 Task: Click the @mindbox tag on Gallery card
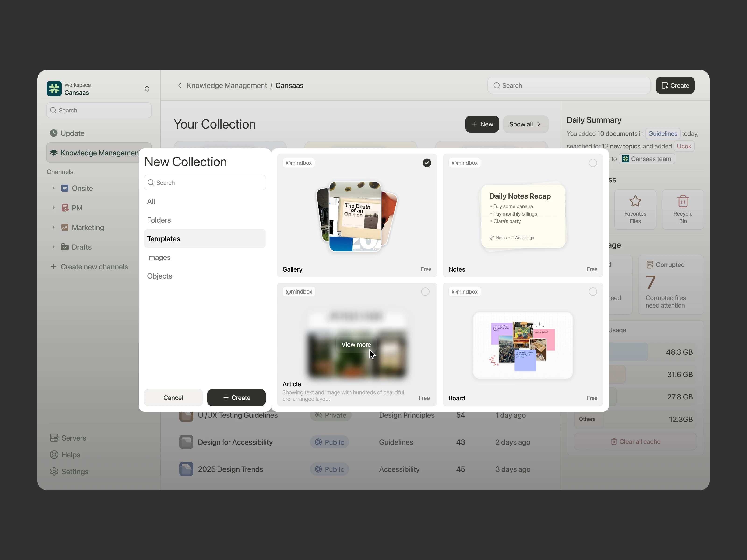pyautogui.click(x=299, y=163)
